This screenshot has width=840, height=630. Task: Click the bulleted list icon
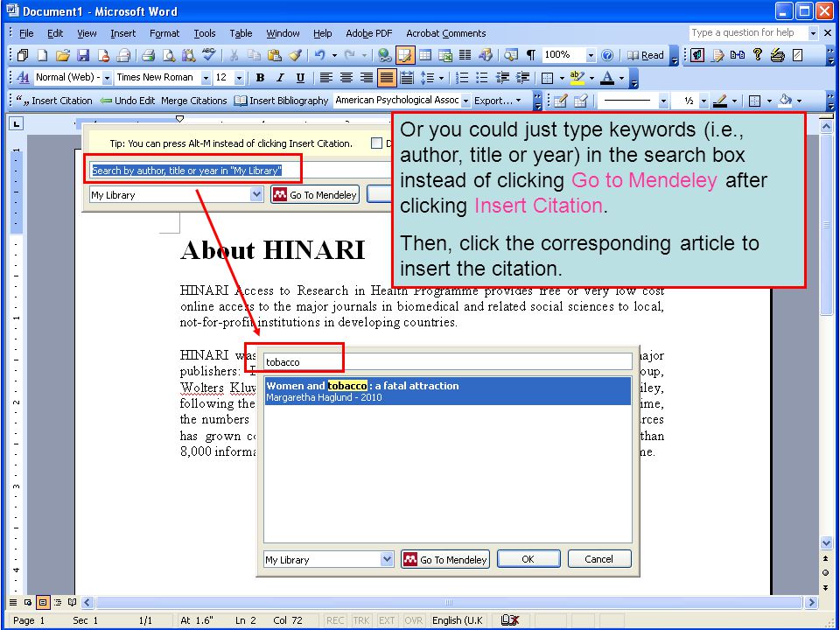(x=482, y=78)
